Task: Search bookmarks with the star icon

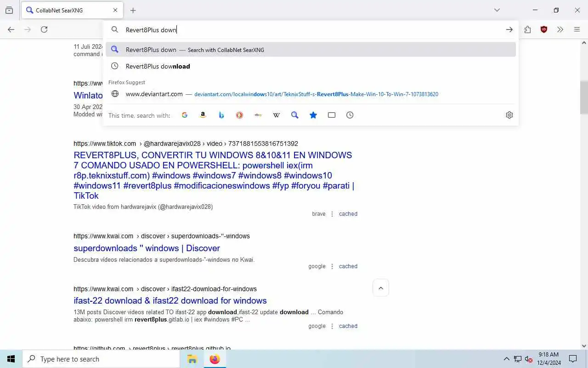Action: point(313,115)
